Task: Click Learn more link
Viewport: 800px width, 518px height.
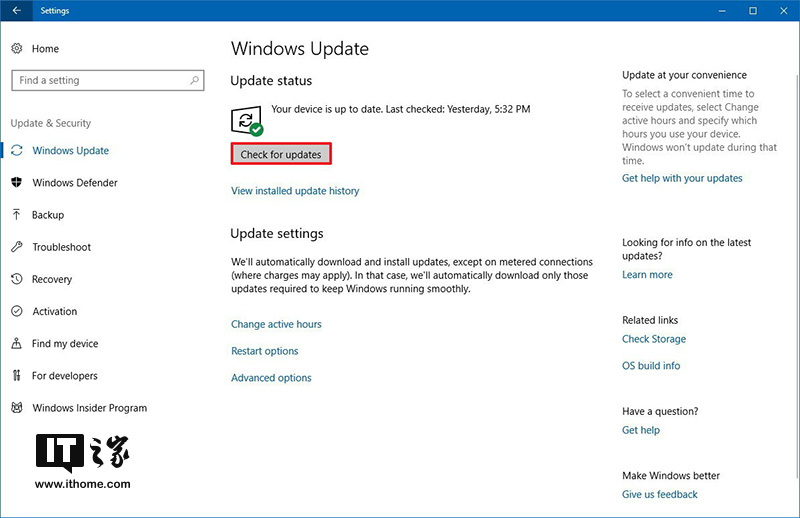Action: tap(647, 275)
